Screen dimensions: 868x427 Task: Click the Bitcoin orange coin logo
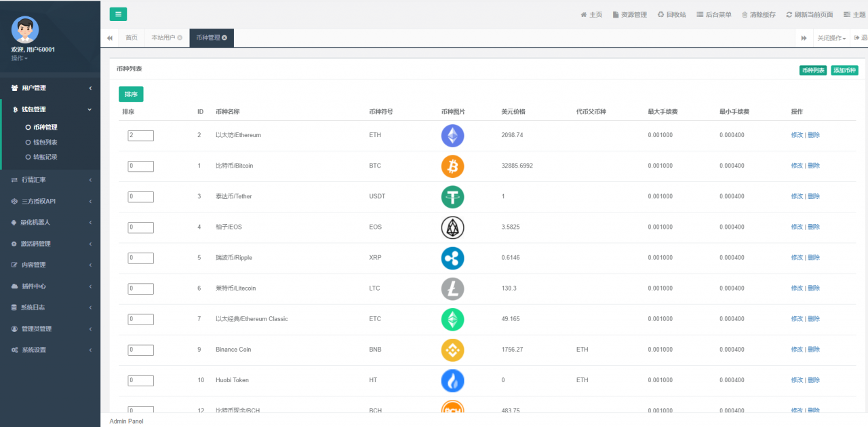point(452,166)
